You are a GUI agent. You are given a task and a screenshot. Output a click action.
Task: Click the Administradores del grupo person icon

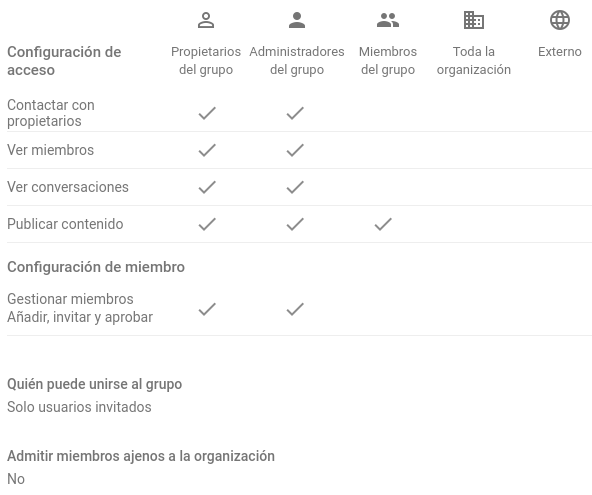(297, 20)
